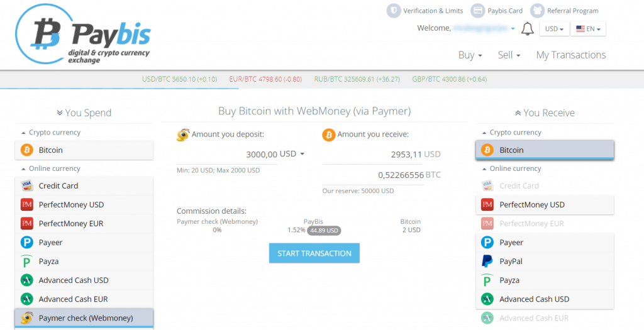This screenshot has height=330, width=644.
Task: Open the USD currency dropdown in header
Action: [x=554, y=29]
